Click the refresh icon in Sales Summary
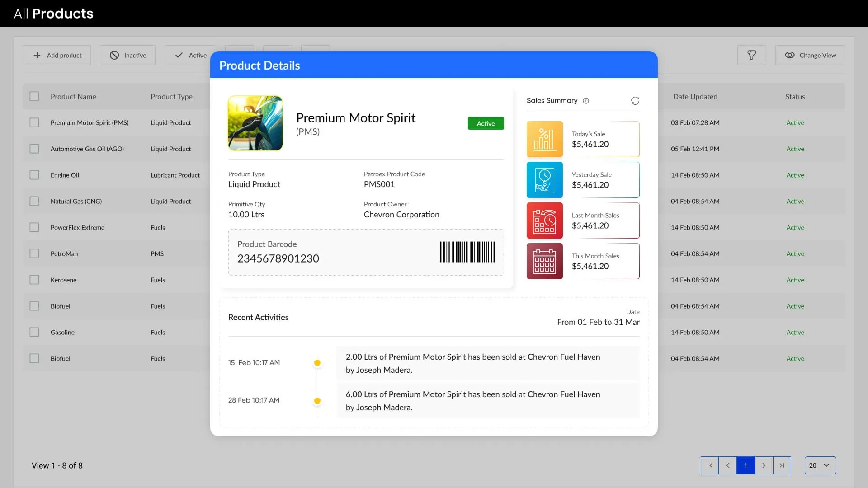 pyautogui.click(x=635, y=101)
